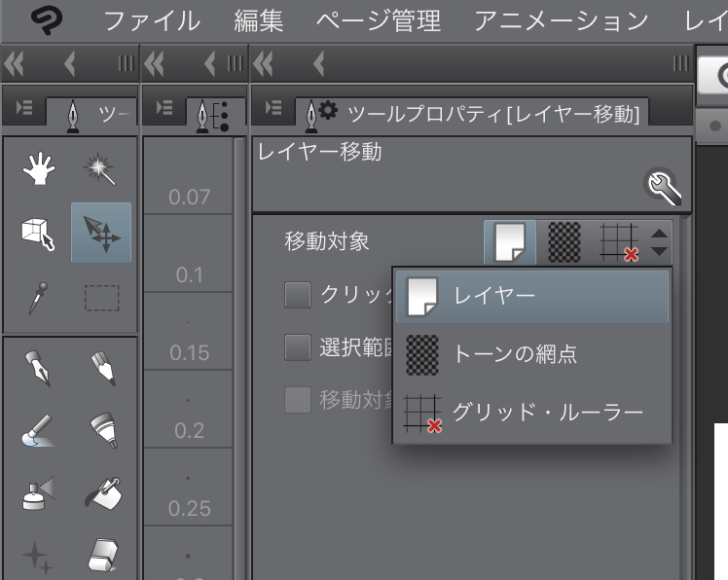Set move target to grid ruler icon
This screenshot has height=580, width=728.
[619, 242]
